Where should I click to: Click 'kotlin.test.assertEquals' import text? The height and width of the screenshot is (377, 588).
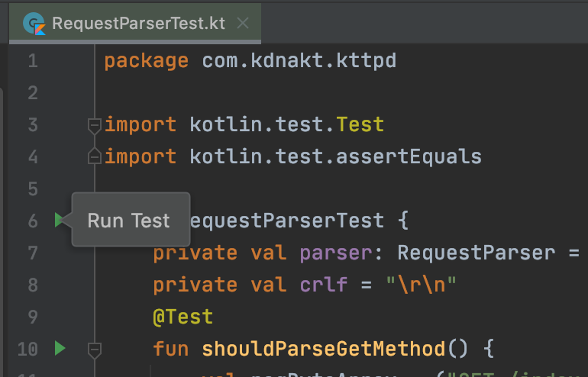point(336,156)
